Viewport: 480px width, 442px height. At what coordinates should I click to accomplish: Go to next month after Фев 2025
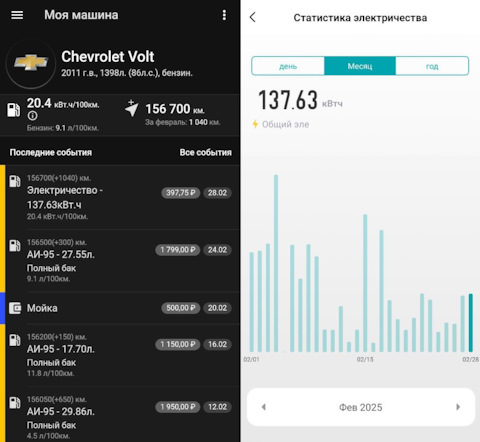(458, 407)
